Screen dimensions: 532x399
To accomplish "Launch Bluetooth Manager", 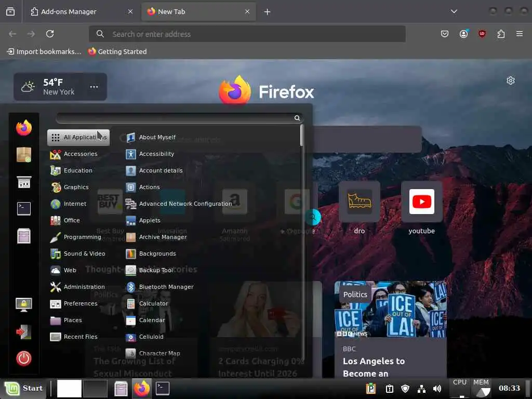I will 211,287.
